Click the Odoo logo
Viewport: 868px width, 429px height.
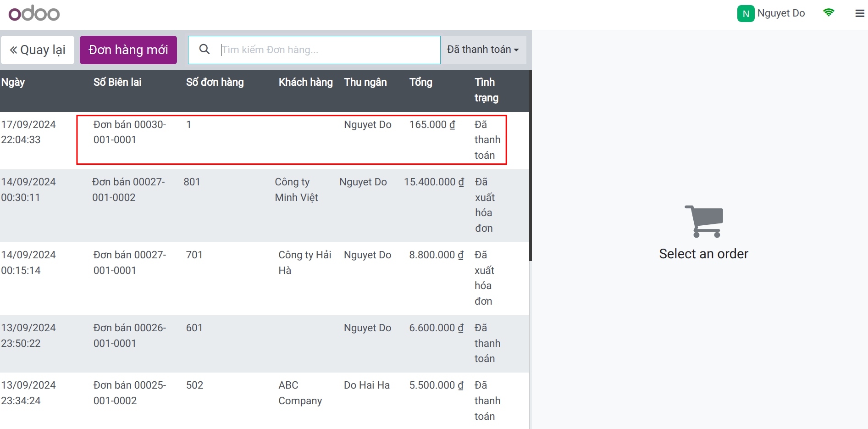click(x=34, y=13)
